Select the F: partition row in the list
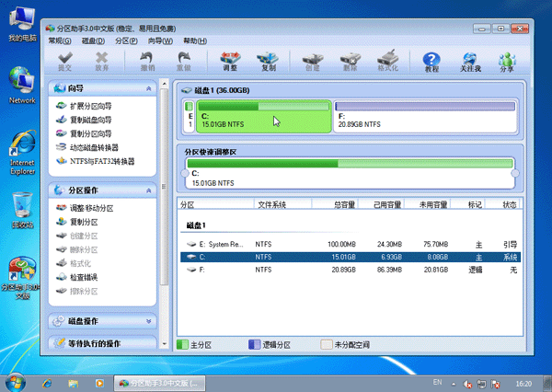Screen dimensions: 552x392 tap(350, 271)
